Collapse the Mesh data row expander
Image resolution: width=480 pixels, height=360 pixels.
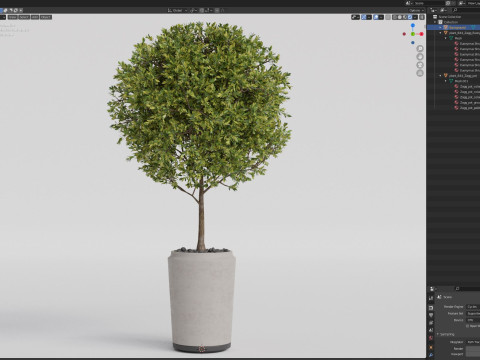tap(446, 38)
